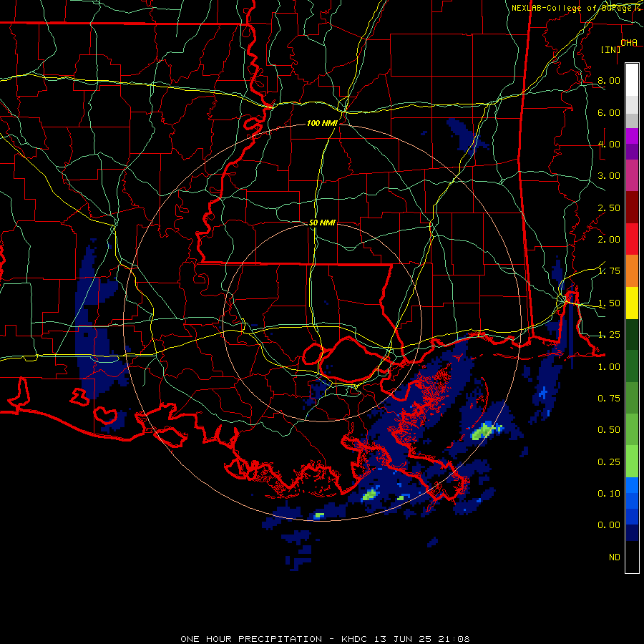Click the NEXLAB-College of DuPage credit text
The width and height of the screenshot is (644, 644).
pyautogui.click(x=575, y=8)
